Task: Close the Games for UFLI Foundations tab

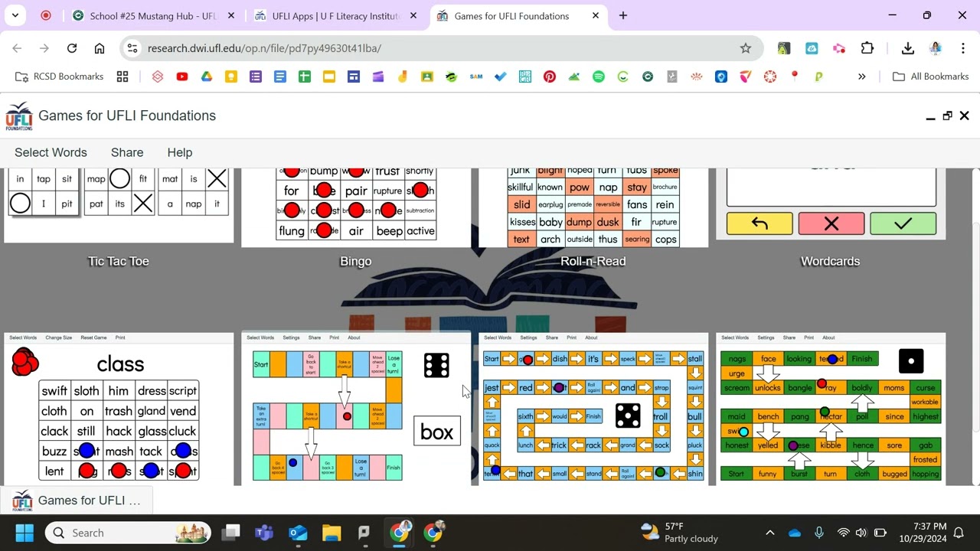Action: click(596, 15)
